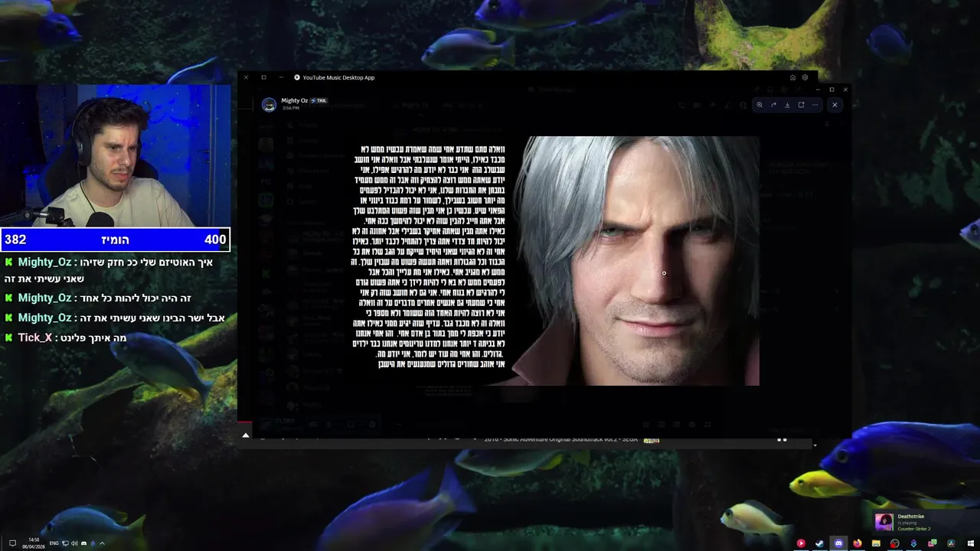Open Firefox from the taskbar
This screenshot has width=980, height=551.
click(x=857, y=543)
